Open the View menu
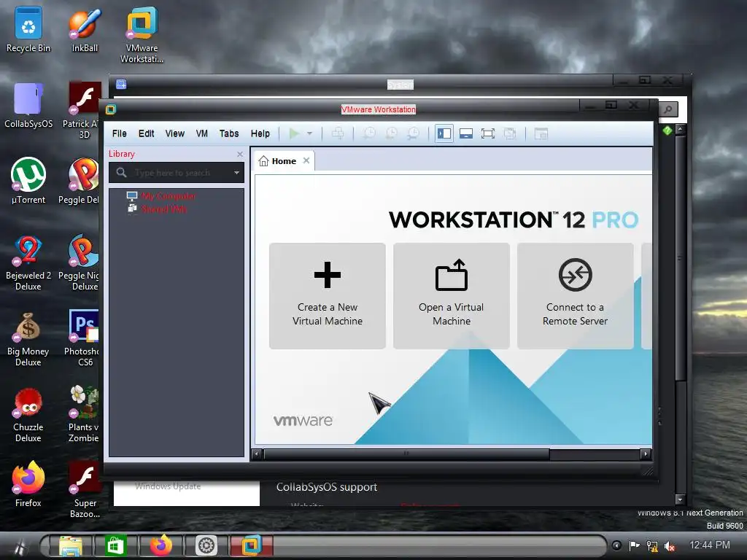 point(175,134)
